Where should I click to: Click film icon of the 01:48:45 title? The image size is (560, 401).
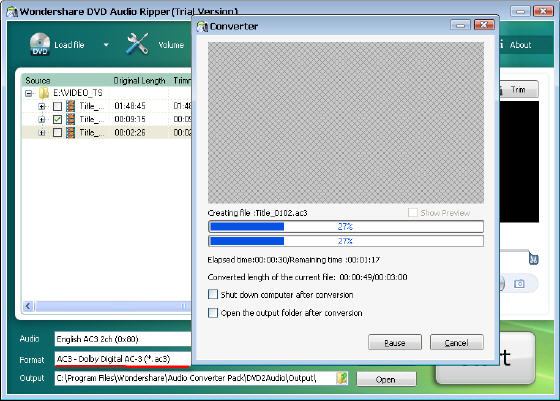[x=70, y=106]
